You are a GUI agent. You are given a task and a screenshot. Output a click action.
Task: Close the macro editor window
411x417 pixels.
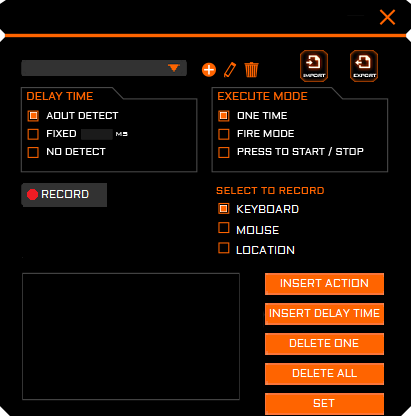coord(387,17)
